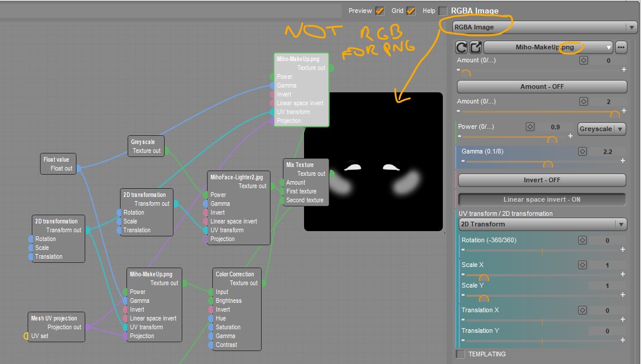
Task: Open the Miho-MakeUp.png file dropdown
Action: click(548, 48)
